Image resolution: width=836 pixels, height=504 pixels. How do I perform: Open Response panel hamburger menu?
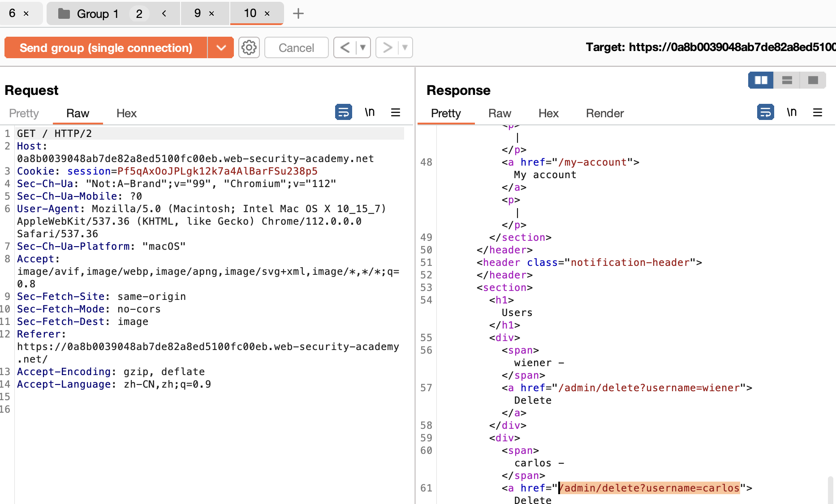coord(818,112)
